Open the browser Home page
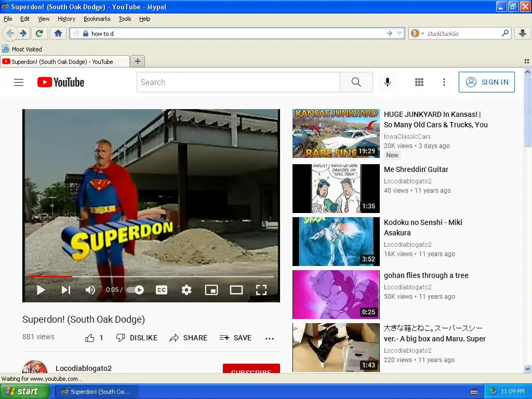Image resolution: width=532 pixels, height=399 pixels. pyautogui.click(x=58, y=33)
